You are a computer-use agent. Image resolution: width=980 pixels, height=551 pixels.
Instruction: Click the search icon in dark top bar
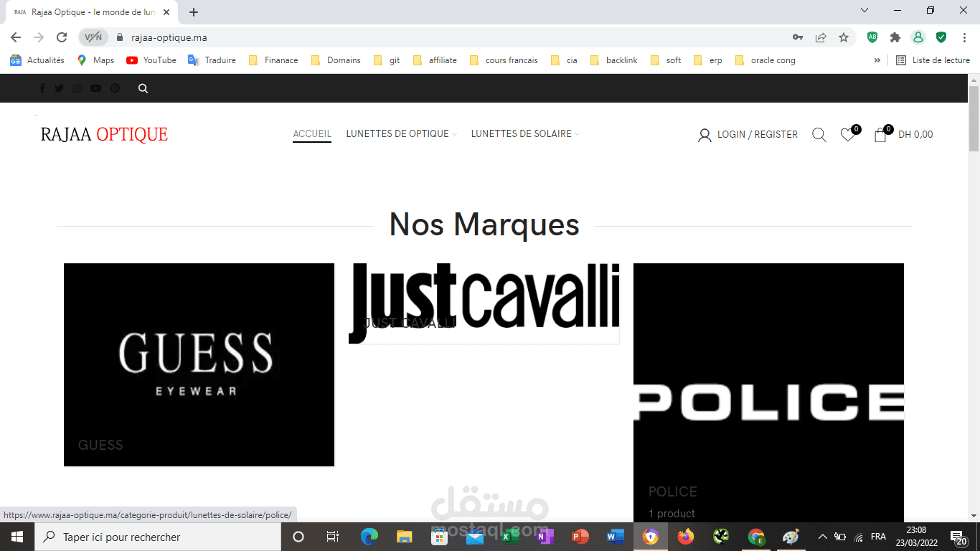[143, 88]
